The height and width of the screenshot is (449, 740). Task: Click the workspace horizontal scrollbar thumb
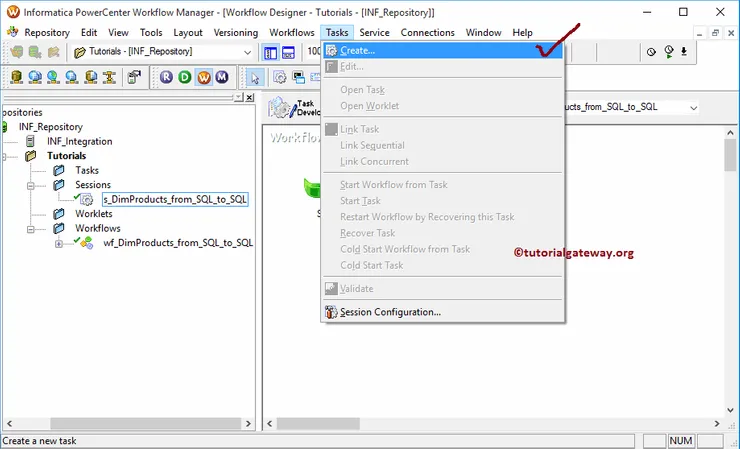[318, 424]
